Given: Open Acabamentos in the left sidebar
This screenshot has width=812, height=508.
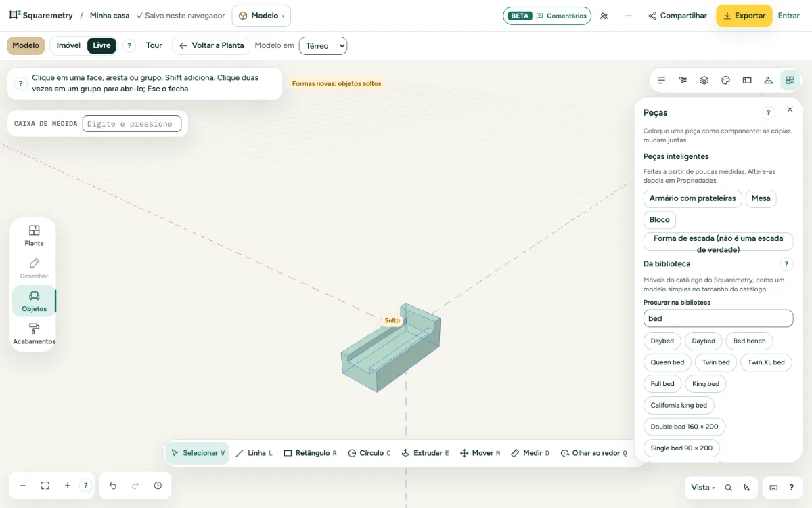Looking at the screenshot, I should pos(34,334).
